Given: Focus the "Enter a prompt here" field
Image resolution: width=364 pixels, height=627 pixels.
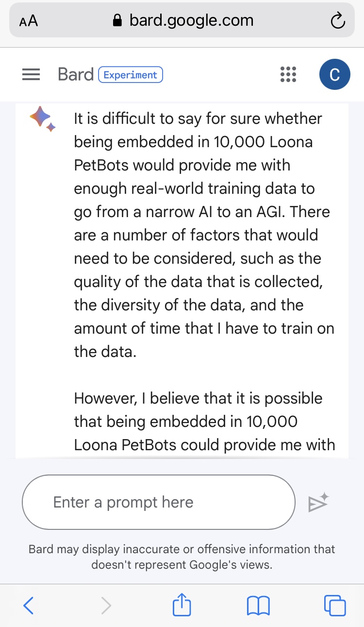Looking at the screenshot, I should coord(159,502).
